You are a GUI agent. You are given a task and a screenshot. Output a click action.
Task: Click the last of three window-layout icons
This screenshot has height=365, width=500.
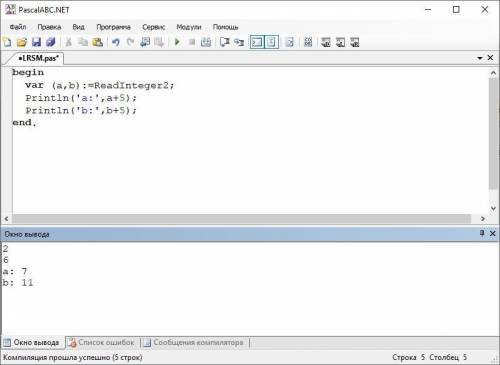[355, 42]
